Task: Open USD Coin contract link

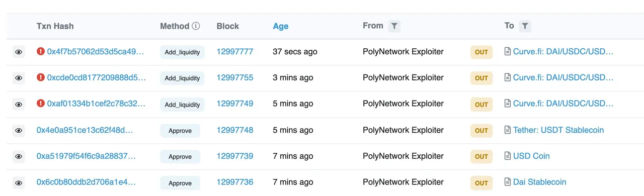Action: [531, 156]
